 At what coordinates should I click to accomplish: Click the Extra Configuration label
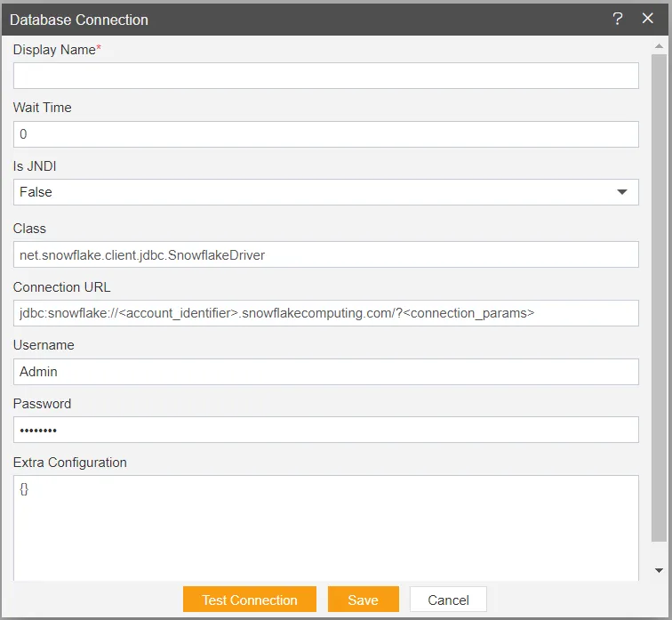pos(70,463)
